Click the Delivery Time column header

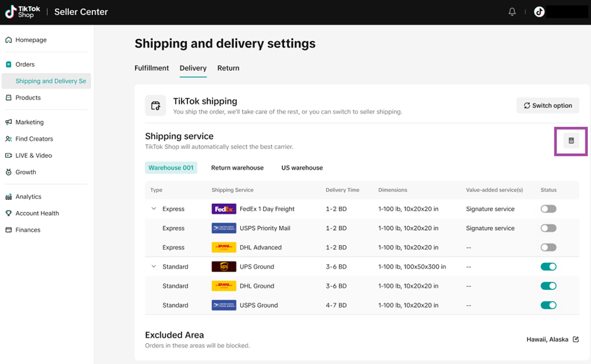(x=342, y=190)
